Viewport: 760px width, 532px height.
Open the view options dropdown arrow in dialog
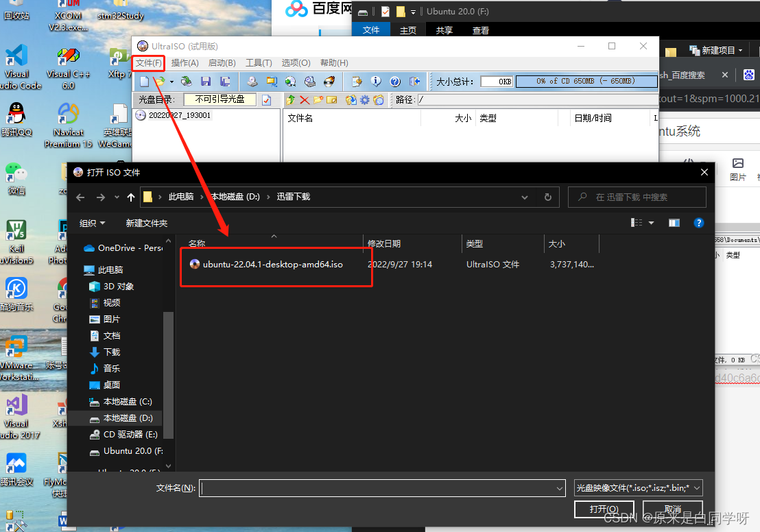652,223
